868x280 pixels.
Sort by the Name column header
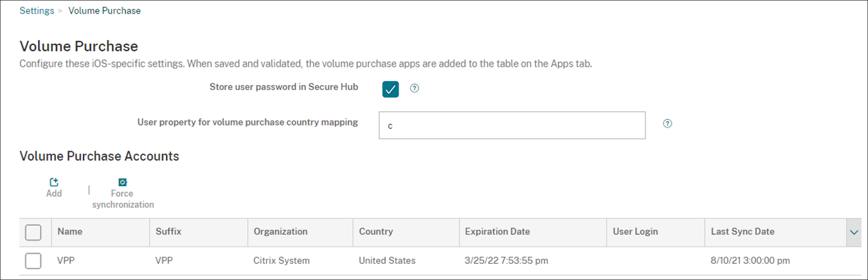click(x=70, y=232)
